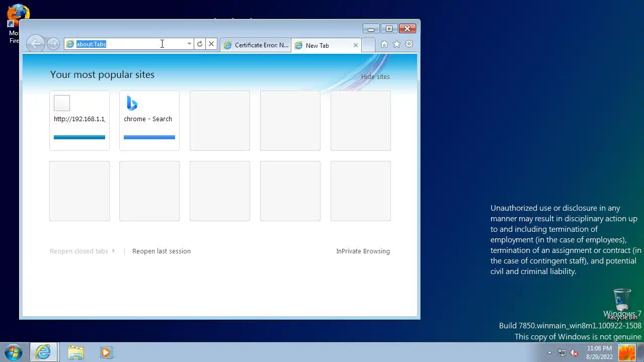This screenshot has height=362, width=644.
Task: Open Mozilla Firefox desktop shortcut
Action: [17, 24]
